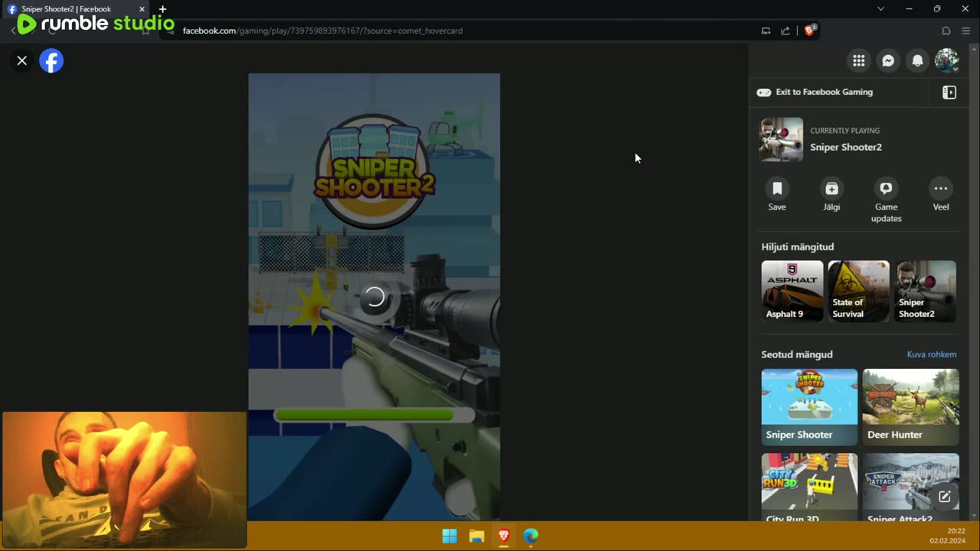The width and height of the screenshot is (980, 551).
Task: Open State of Survival game tile
Action: pyautogui.click(x=859, y=291)
